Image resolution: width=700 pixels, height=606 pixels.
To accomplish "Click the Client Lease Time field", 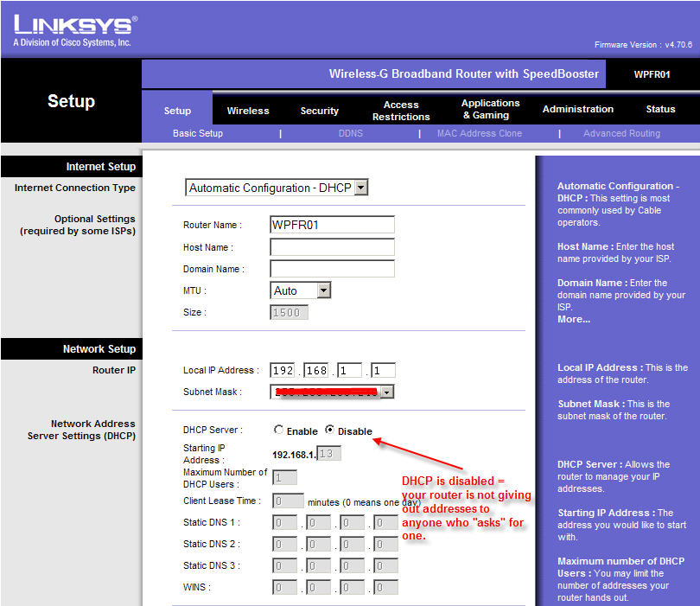I will pos(288,501).
